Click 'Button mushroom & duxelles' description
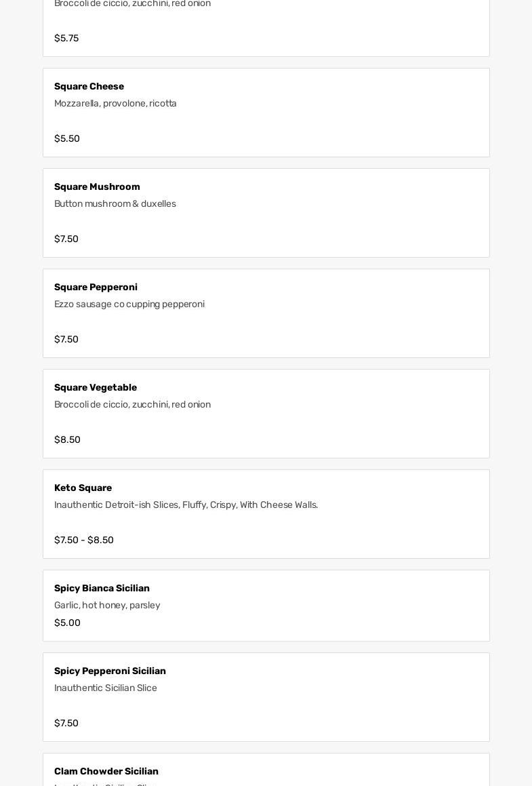 coord(115,203)
